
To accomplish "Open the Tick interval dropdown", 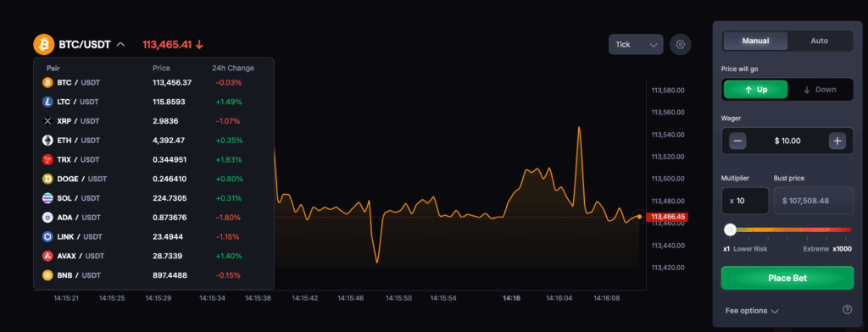I will point(636,44).
